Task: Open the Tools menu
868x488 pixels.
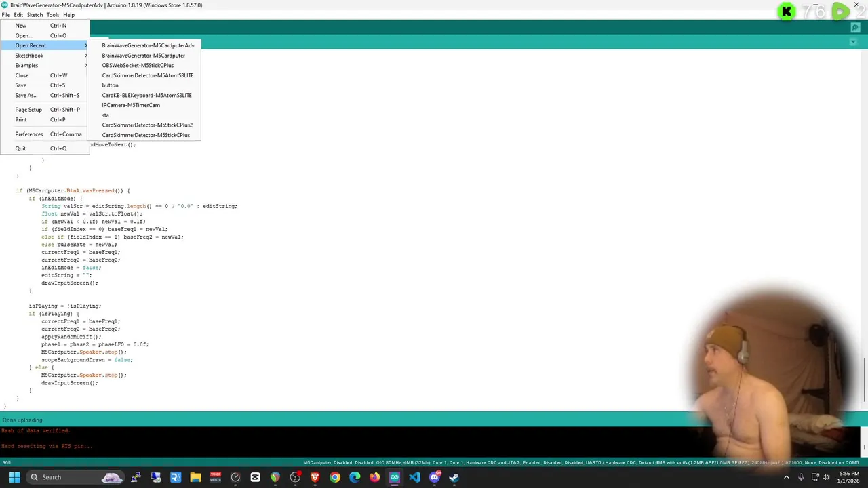Action: [x=53, y=15]
